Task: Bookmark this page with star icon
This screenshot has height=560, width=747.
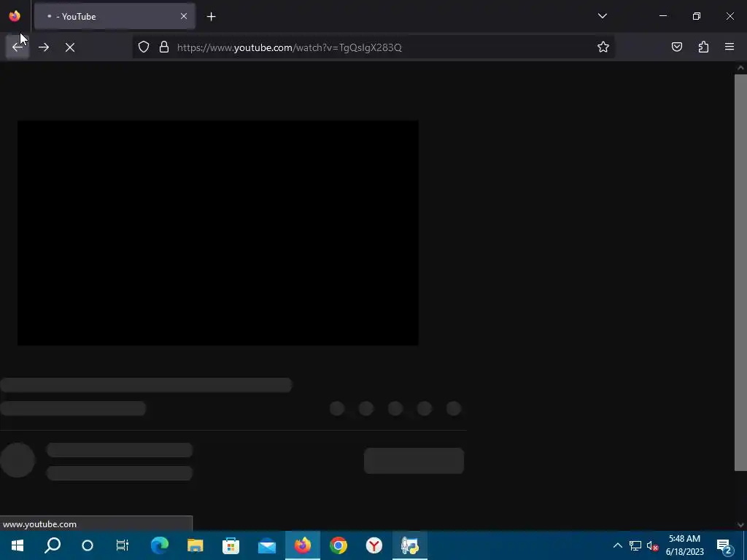Action: 603,47
